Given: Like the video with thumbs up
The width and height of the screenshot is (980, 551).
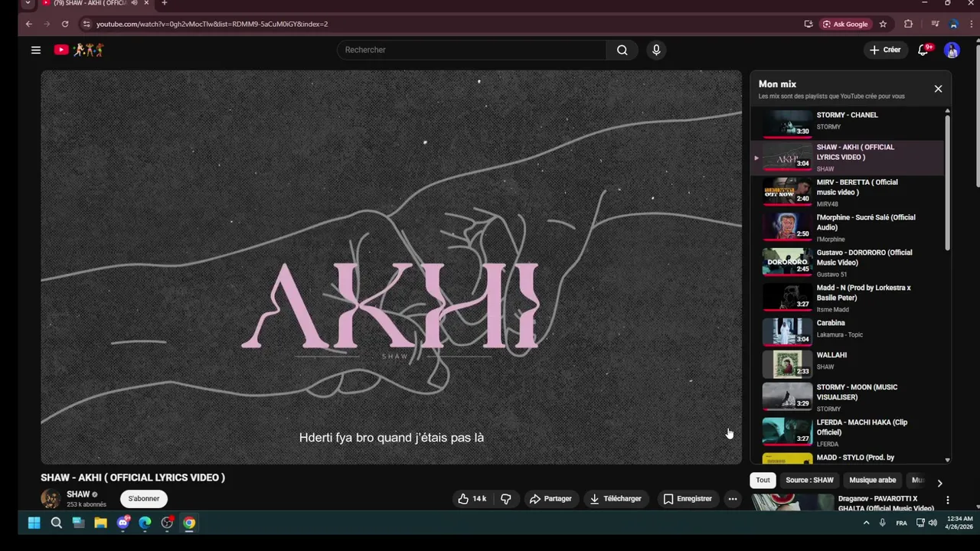Looking at the screenshot, I should 472,499.
